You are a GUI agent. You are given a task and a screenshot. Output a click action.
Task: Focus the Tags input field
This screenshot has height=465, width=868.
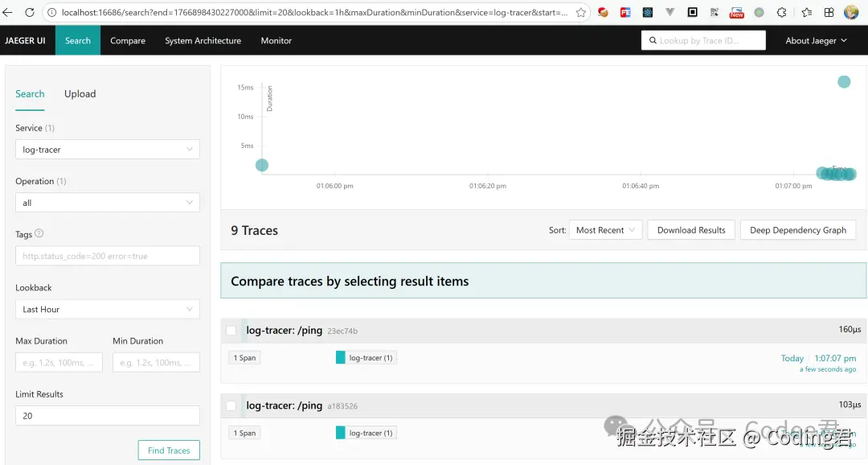coord(108,256)
